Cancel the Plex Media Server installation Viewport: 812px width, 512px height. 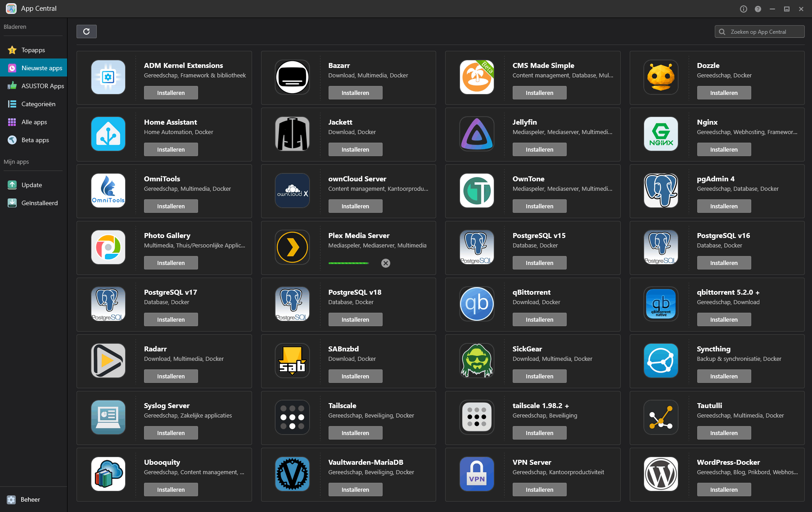click(386, 263)
